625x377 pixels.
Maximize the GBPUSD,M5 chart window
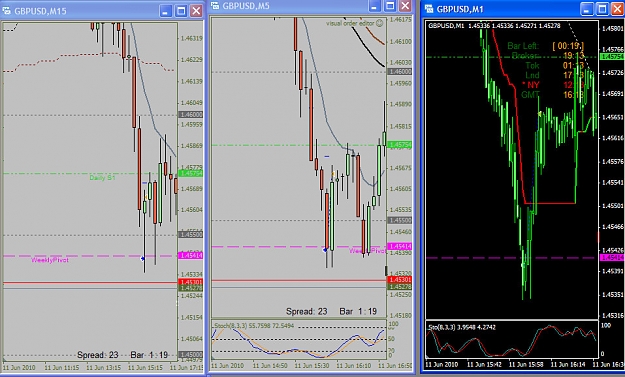[x=390, y=6]
